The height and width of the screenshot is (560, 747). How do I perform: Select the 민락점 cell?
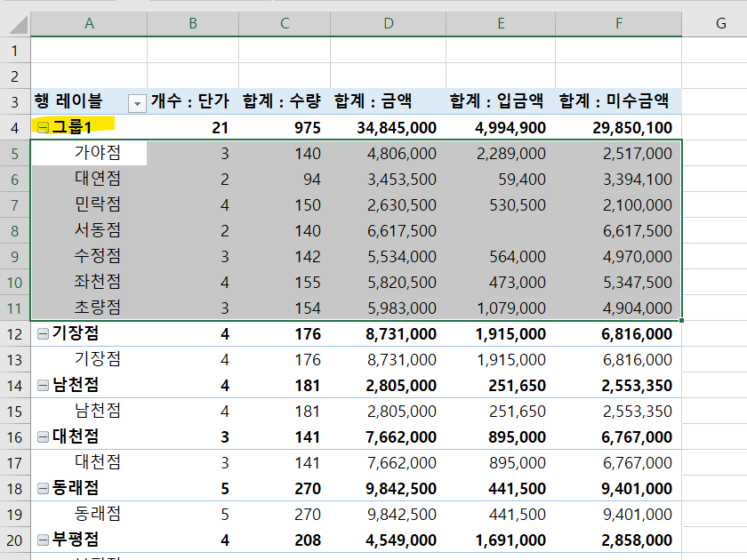coord(89,204)
